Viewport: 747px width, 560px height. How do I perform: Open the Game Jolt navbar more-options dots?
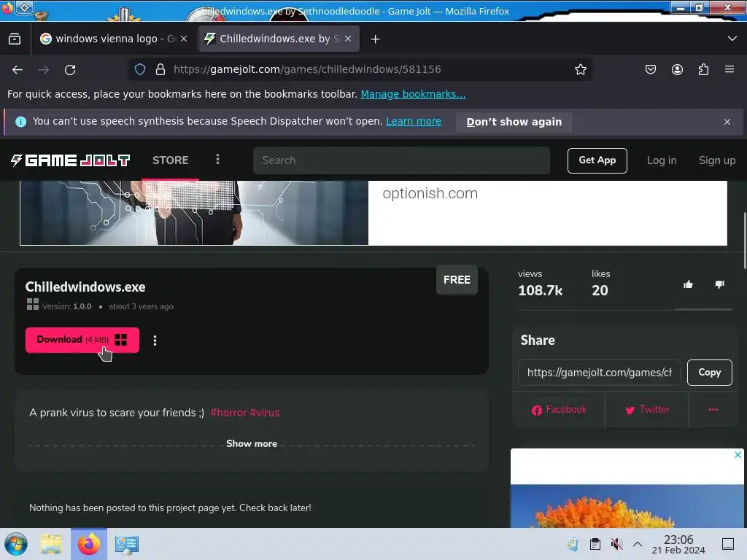click(217, 159)
